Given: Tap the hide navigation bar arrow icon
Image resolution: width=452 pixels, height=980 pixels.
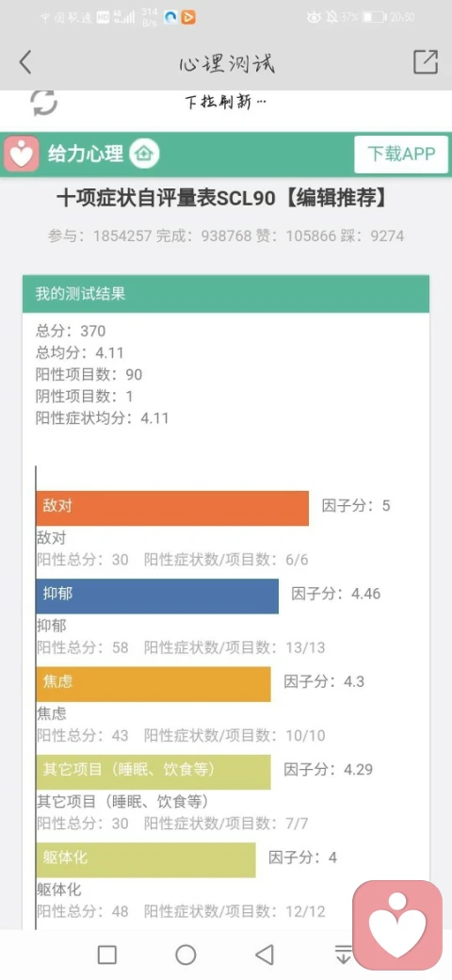Looking at the screenshot, I should [x=344, y=955].
